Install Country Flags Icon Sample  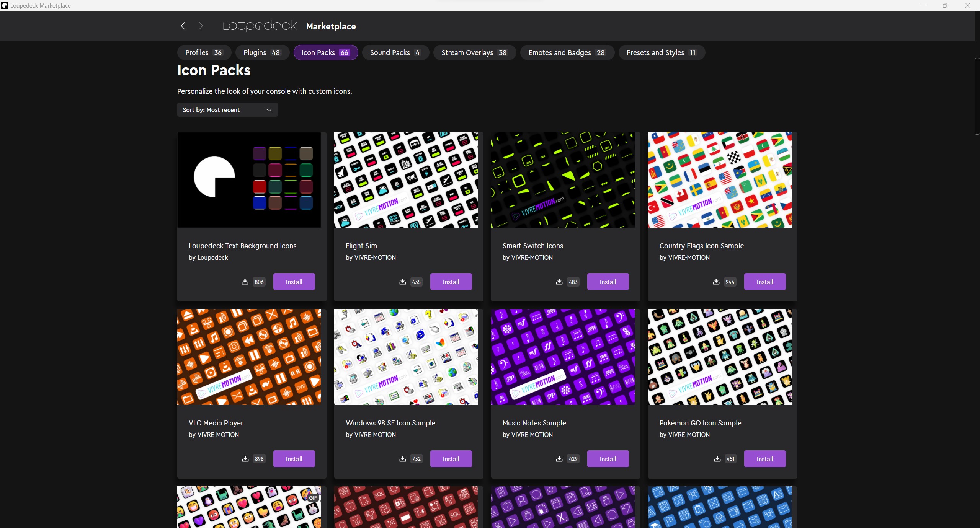[765, 282]
